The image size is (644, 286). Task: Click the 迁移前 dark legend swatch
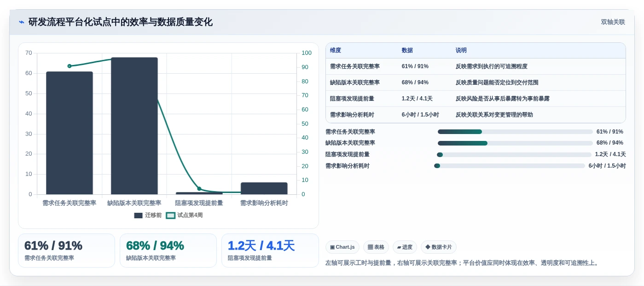point(138,216)
